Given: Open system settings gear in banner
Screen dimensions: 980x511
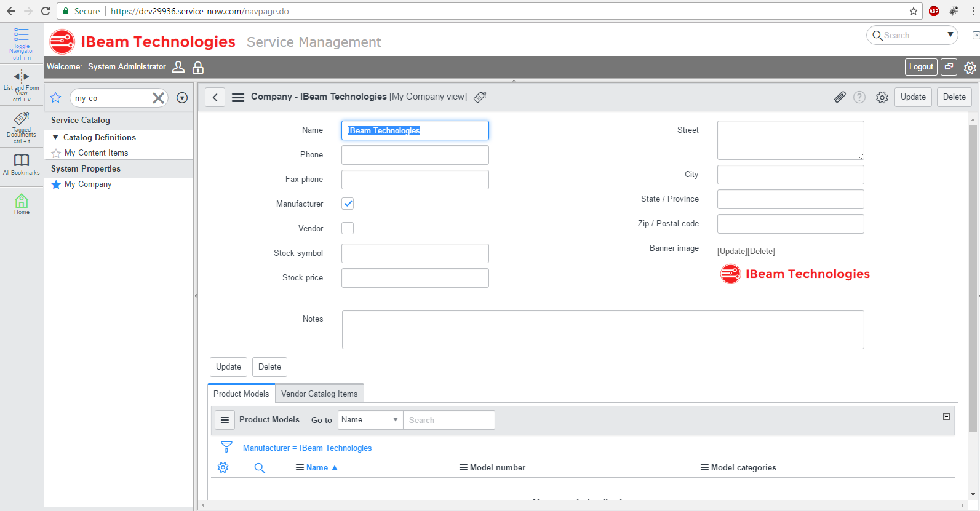Looking at the screenshot, I should click(x=970, y=68).
